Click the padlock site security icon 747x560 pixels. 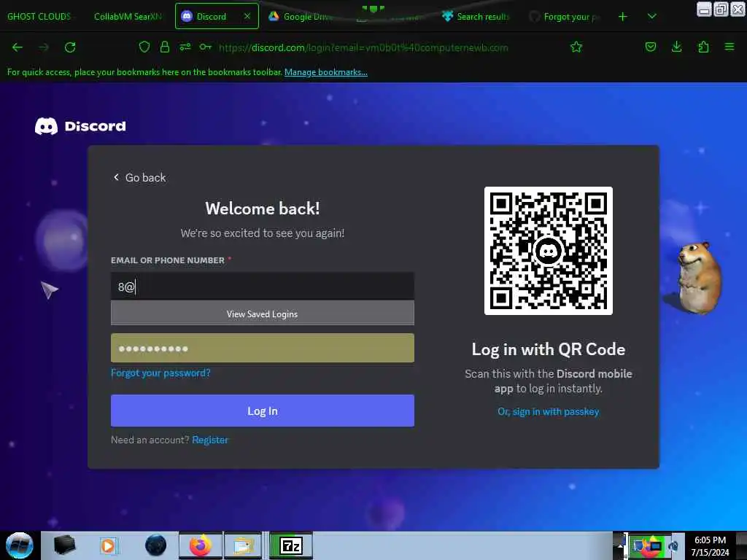tap(165, 47)
